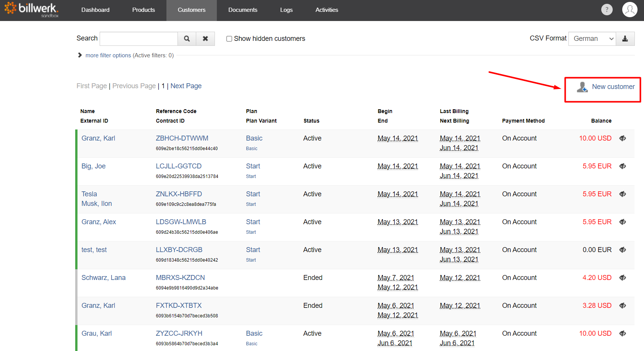Click the New customer link
Viewport: 644px width, 351px height.
pos(613,87)
